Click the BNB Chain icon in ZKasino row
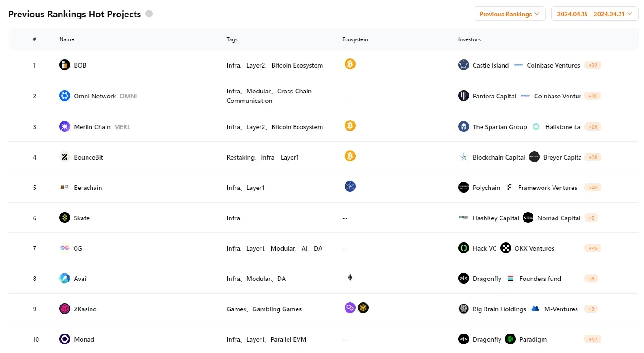 [x=364, y=307]
